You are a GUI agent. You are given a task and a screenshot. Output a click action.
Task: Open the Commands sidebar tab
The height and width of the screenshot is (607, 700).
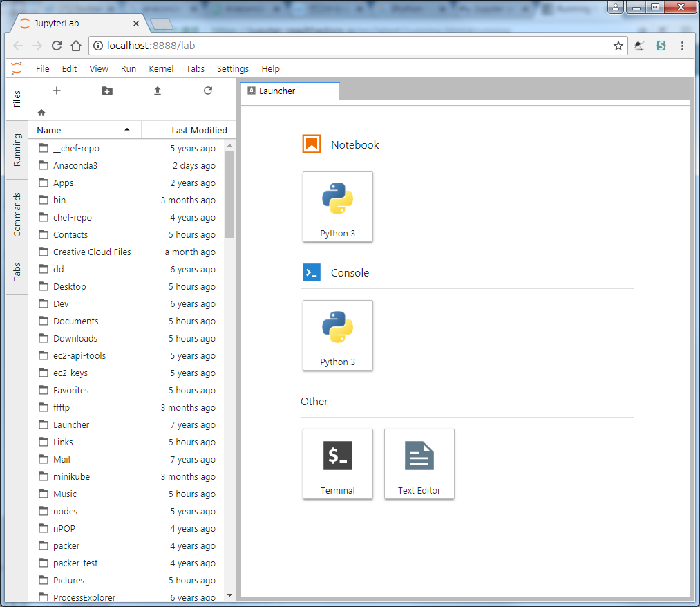17,214
